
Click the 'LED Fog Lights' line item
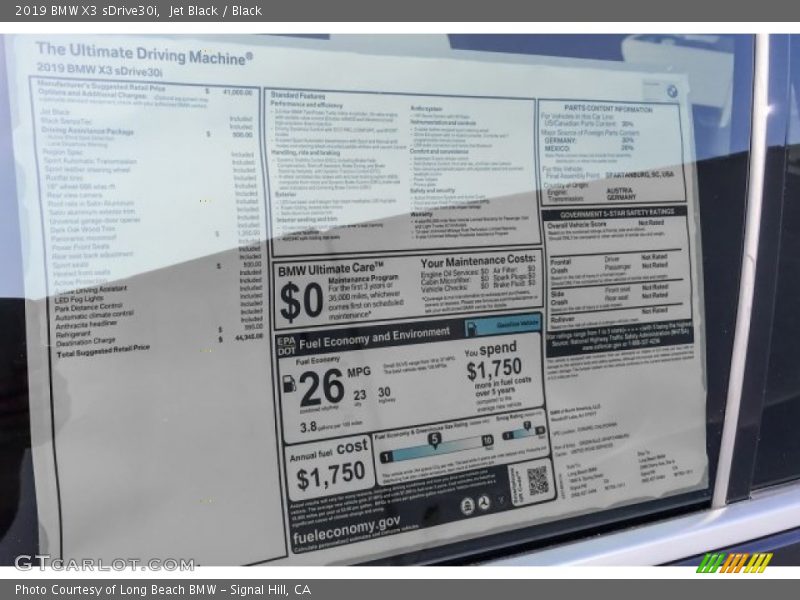(x=79, y=299)
